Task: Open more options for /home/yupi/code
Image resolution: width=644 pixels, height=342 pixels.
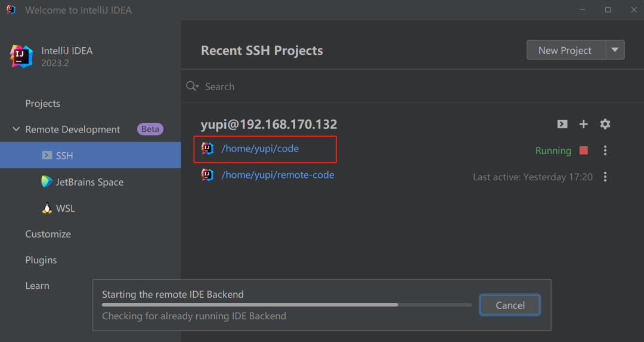Action: pyautogui.click(x=605, y=150)
